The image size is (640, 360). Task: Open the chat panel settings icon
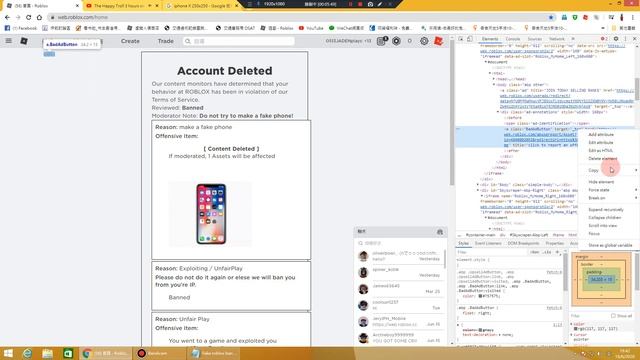pos(440,232)
